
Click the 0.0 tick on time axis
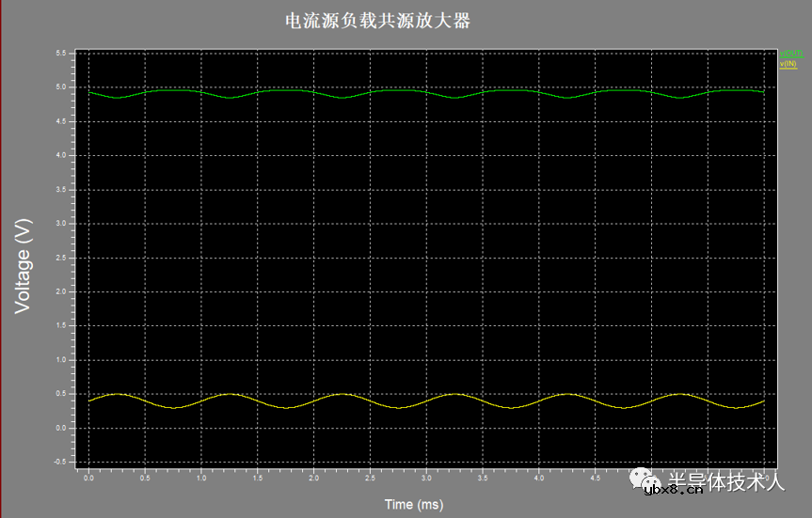(88, 479)
